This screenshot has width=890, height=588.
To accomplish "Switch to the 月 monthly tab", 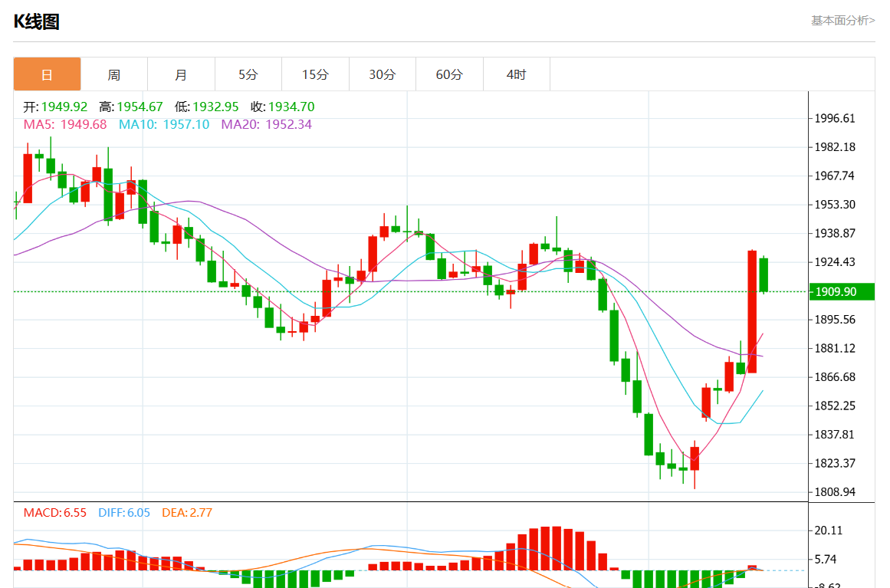I will (181, 74).
